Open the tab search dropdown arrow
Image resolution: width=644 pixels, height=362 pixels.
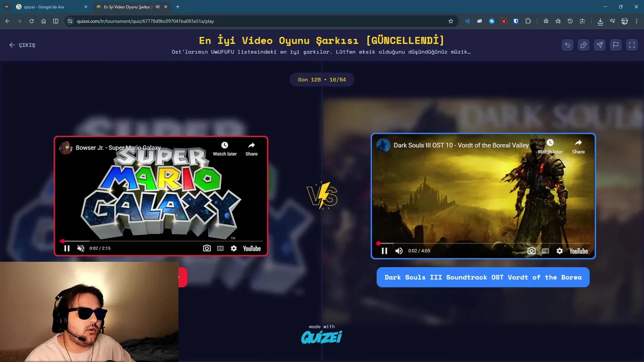pos(7,7)
